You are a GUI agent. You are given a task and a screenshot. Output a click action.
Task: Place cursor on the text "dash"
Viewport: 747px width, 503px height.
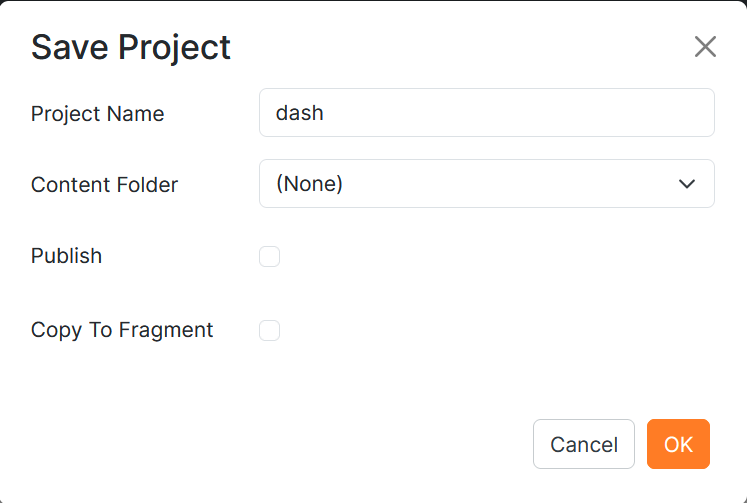pos(300,113)
